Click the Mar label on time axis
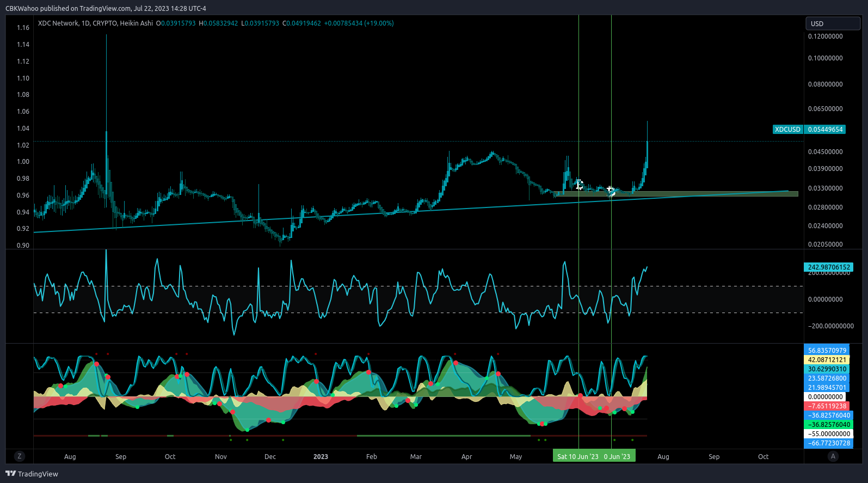This screenshot has width=868, height=483. click(416, 457)
